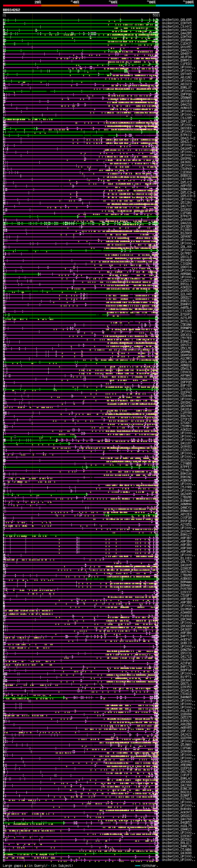Viewport: 197px width, 868px height.
Task: Click the cyan 100% identity legend bar
Action: pos(175,6)
